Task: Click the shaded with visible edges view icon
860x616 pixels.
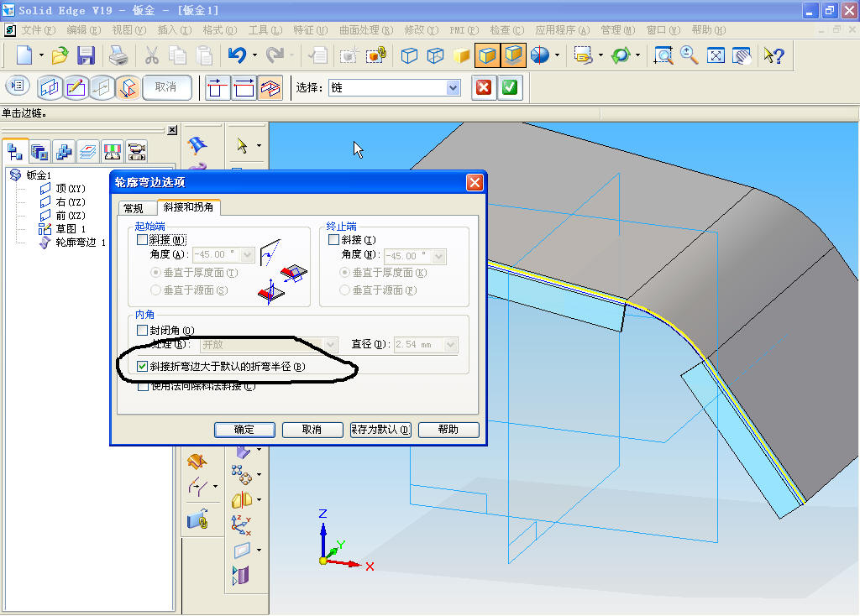Action: tap(487, 55)
